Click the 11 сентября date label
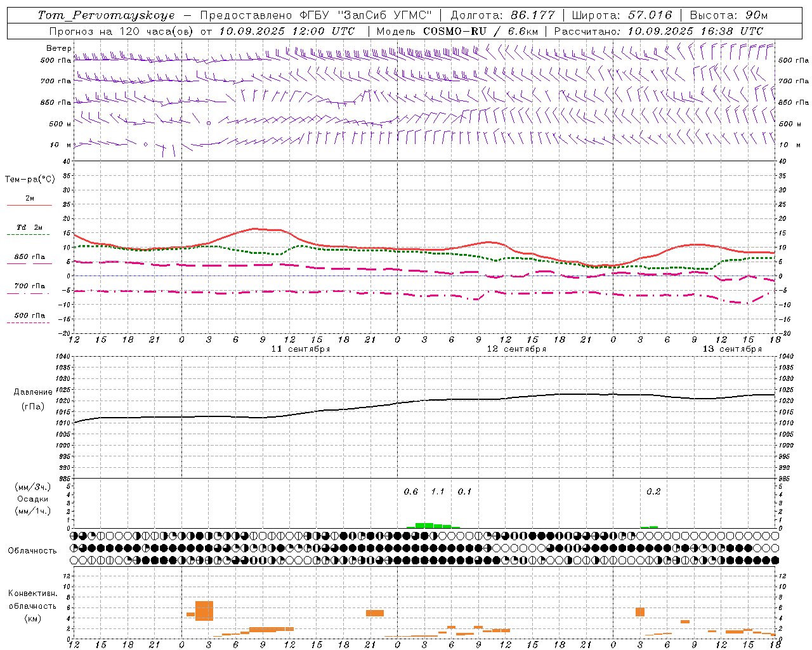The height and width of the screenshot is (650, 812). coord(301,349)
